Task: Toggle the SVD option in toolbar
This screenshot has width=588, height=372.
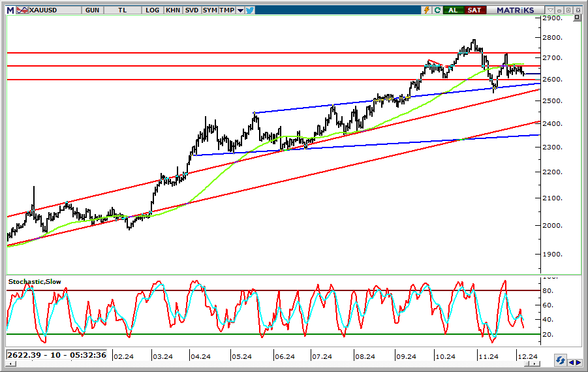Action: point(192,10)
